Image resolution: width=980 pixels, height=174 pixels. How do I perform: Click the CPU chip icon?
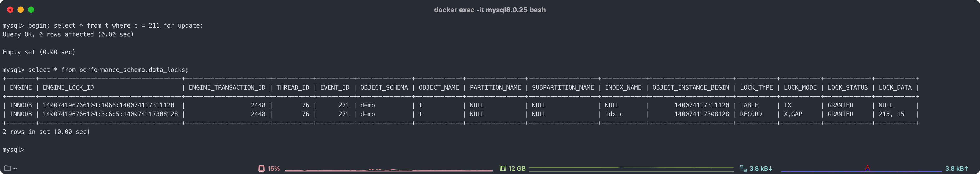click(261, 168)
